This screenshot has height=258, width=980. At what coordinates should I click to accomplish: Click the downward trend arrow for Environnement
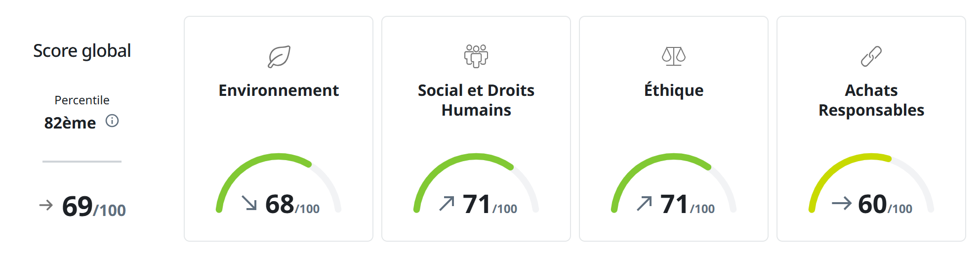pos(249,203)
